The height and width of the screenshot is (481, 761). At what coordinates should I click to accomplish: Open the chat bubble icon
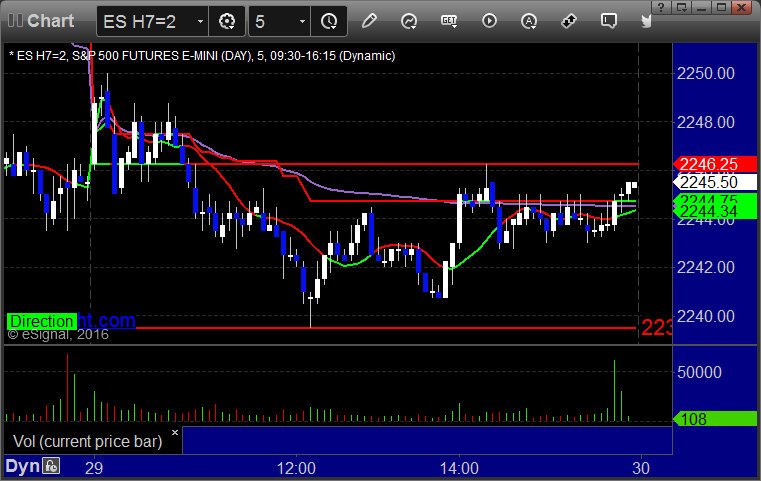[x=609, y=21]
